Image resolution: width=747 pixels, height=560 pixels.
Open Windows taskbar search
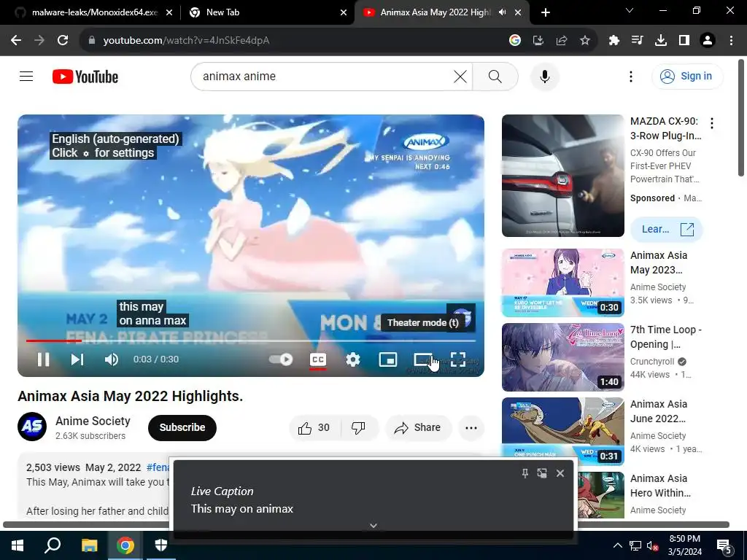pyautogui.click(x=53, y=545)
